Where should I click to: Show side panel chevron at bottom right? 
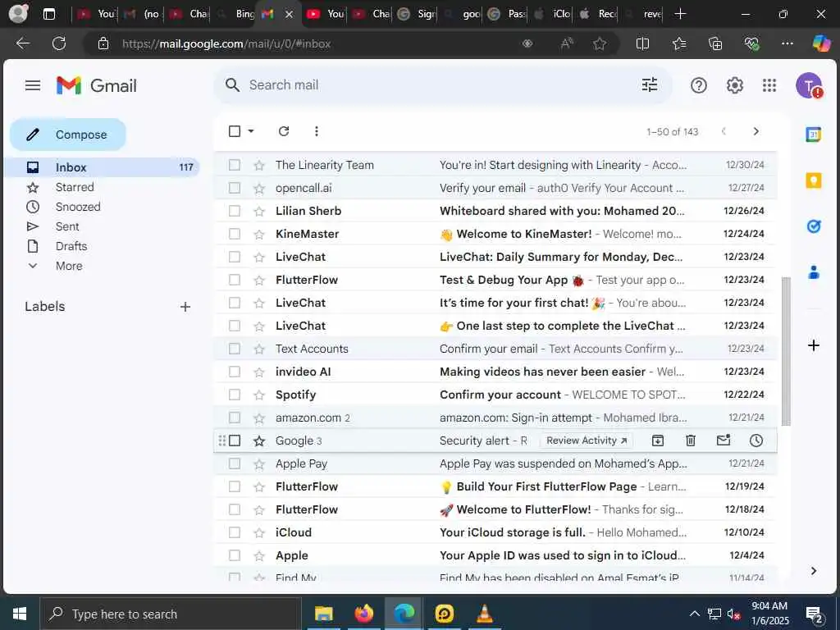tap(813, 571)
